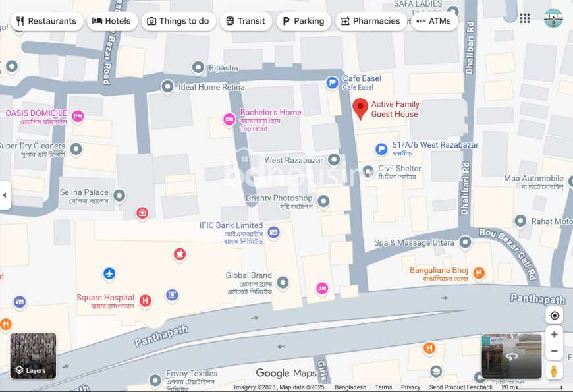Expand the collapsed side panel arrow
This screenshot has height=392, width=573.
pyautogui.click(x=5, y=195)
